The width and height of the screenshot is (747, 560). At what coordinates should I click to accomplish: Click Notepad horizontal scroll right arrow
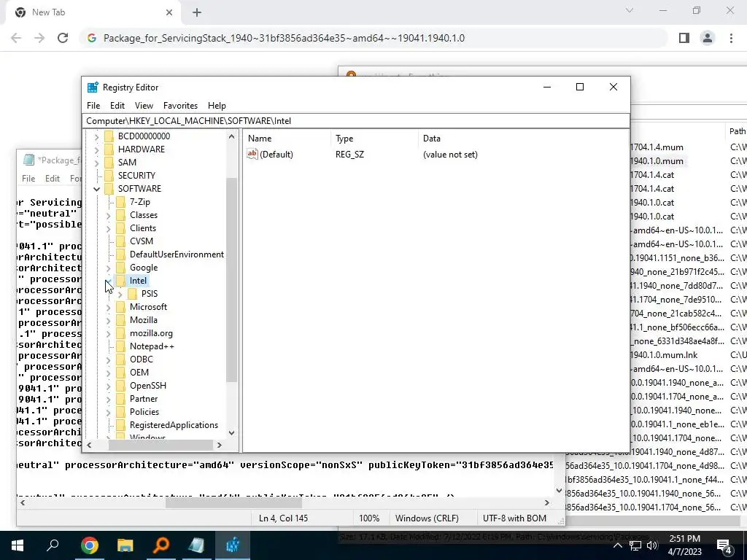coord(546,503)
